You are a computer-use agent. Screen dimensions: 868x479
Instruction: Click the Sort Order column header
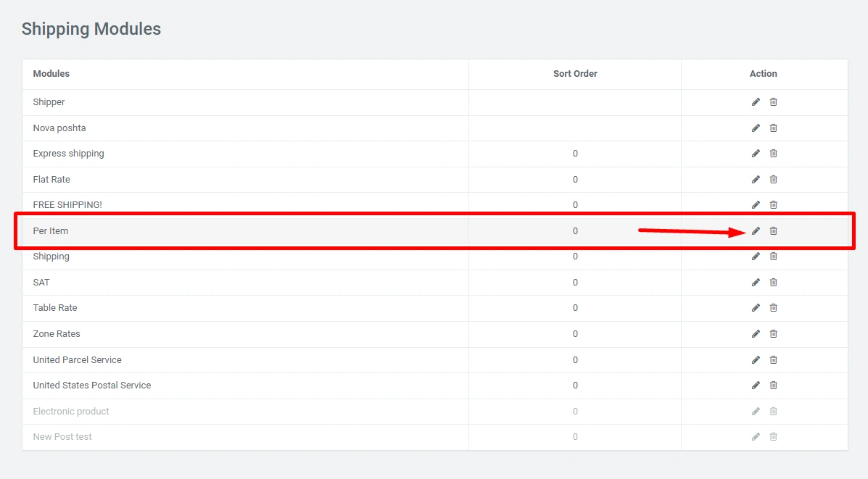[575, 74]
